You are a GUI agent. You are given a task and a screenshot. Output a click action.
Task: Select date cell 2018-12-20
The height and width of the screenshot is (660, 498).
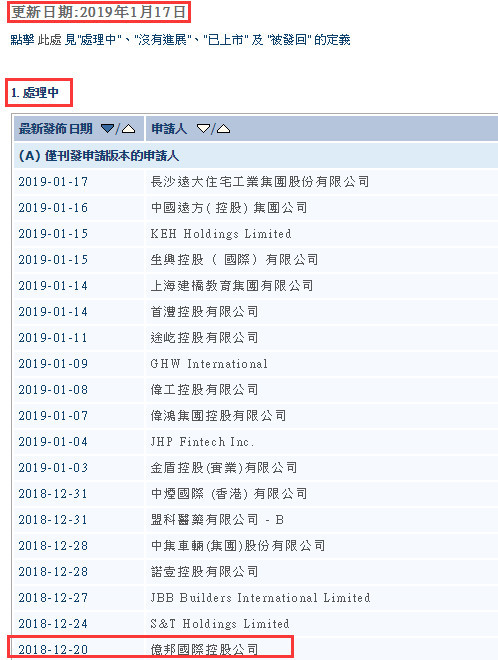point(53,649)
